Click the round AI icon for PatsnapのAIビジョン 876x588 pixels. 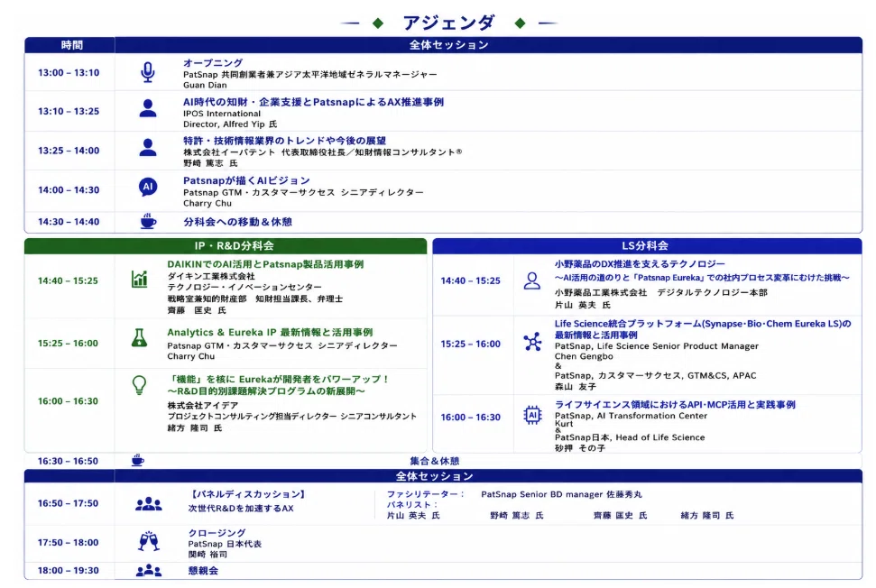147,187
